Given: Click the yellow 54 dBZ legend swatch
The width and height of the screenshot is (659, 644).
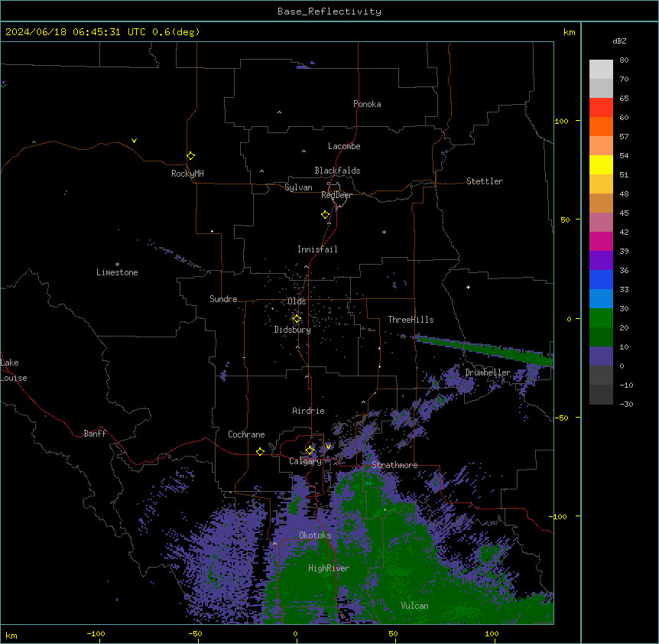Looking at the screenshot, I should pos(601,164).
